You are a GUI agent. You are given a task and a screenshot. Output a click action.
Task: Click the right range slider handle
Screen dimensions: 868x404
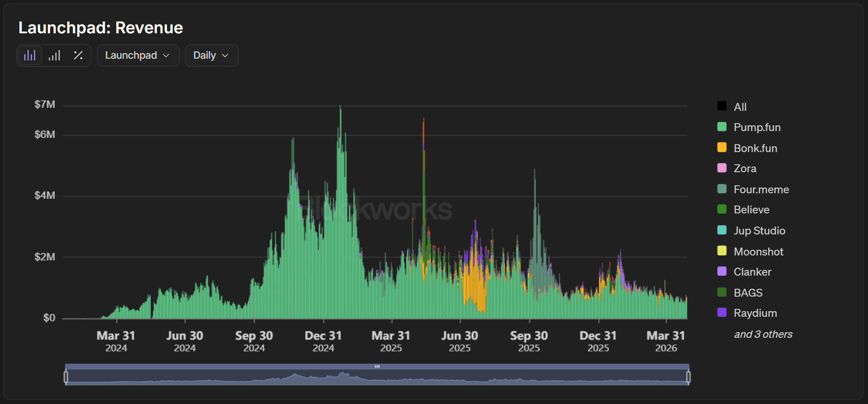[x=688, y=377]
